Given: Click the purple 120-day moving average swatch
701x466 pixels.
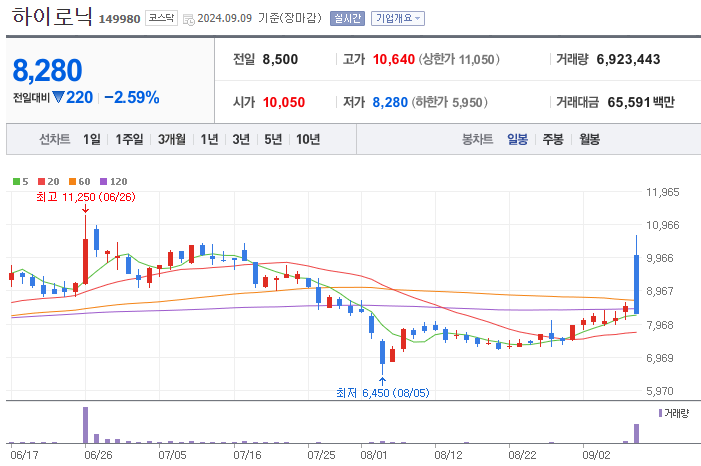Looking at the screenshot, I should click(x=104, y=182).
